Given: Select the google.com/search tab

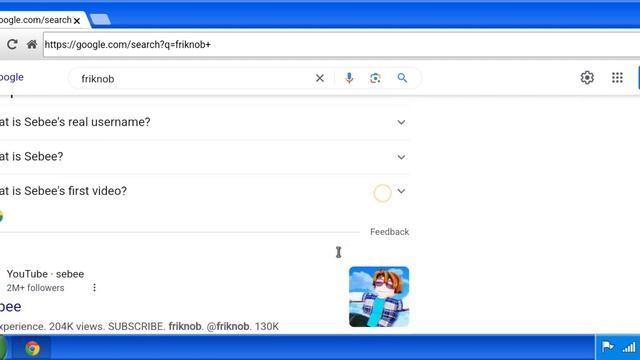Looking at the screenshot, I should 41,20.
